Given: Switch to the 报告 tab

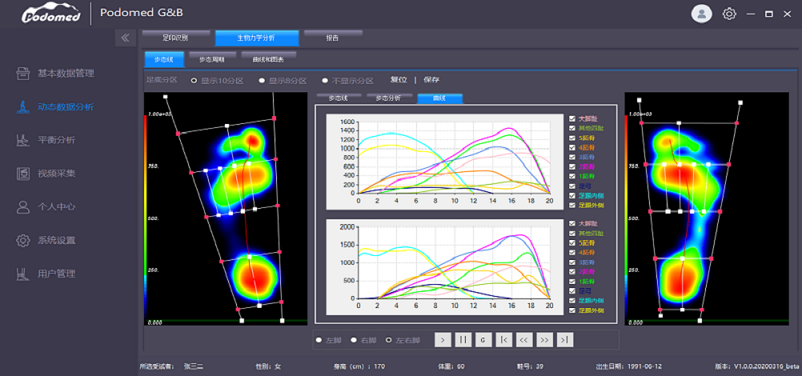Looking at the screenshot, I should (x=333, y=37).
